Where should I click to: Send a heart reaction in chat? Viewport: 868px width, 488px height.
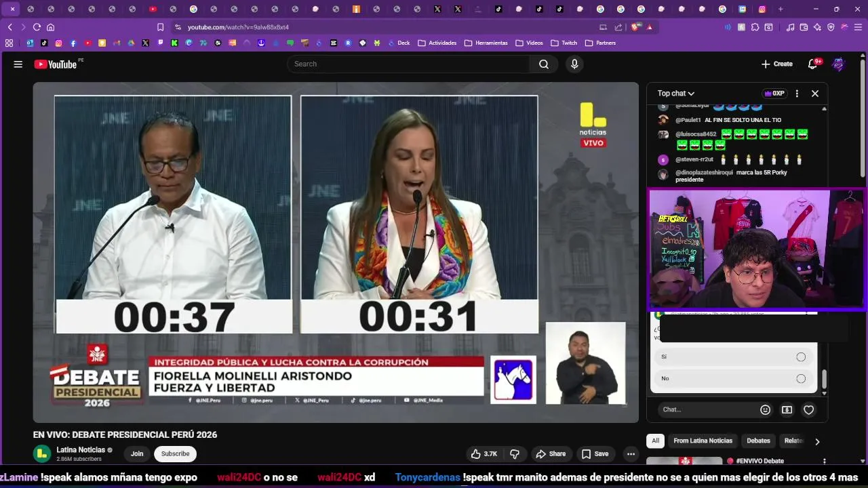click(x=808, y=409)
